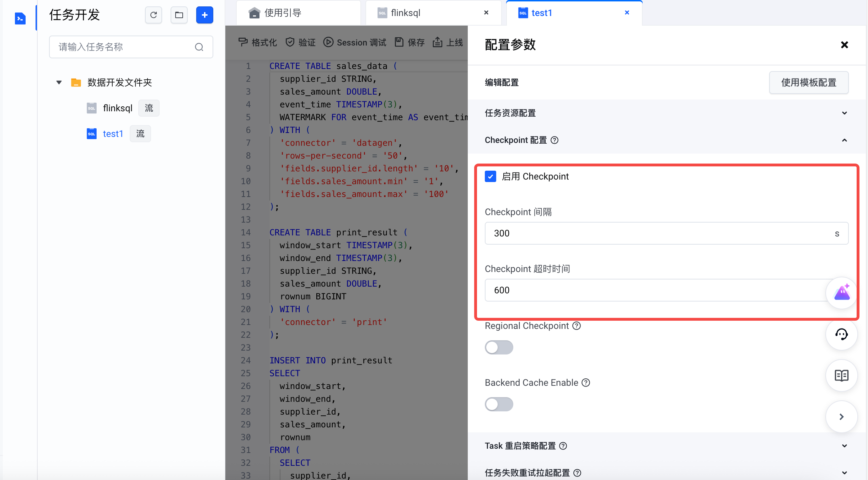Click the search magnifier icon
The image size is (868, 480).
click(x=199, y=47)
